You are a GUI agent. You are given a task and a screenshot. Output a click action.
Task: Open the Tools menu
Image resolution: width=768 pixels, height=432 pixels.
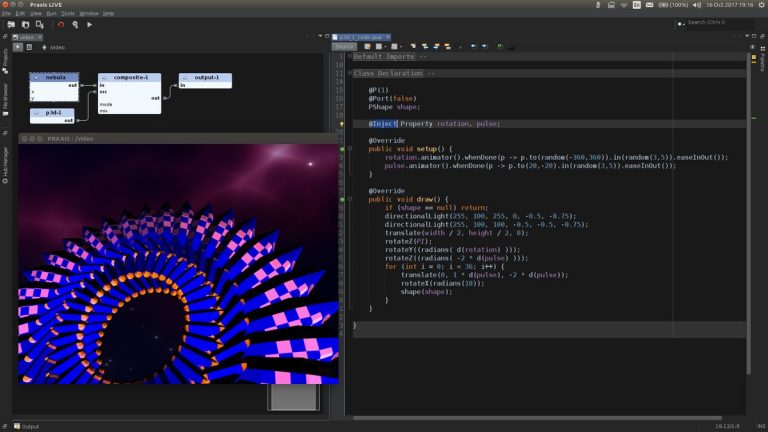click(x=68, y=13)
